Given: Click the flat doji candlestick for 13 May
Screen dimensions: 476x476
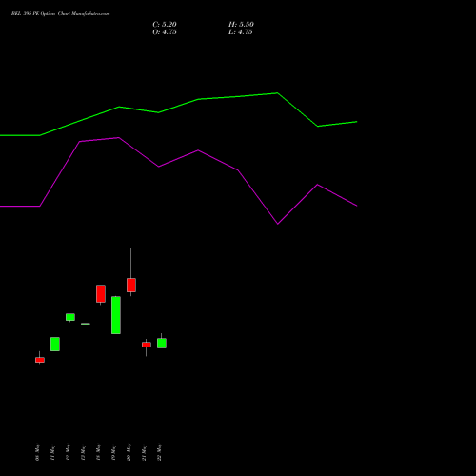Looking at the screenshot, I should pyautogui.click(x=86, y=324).
